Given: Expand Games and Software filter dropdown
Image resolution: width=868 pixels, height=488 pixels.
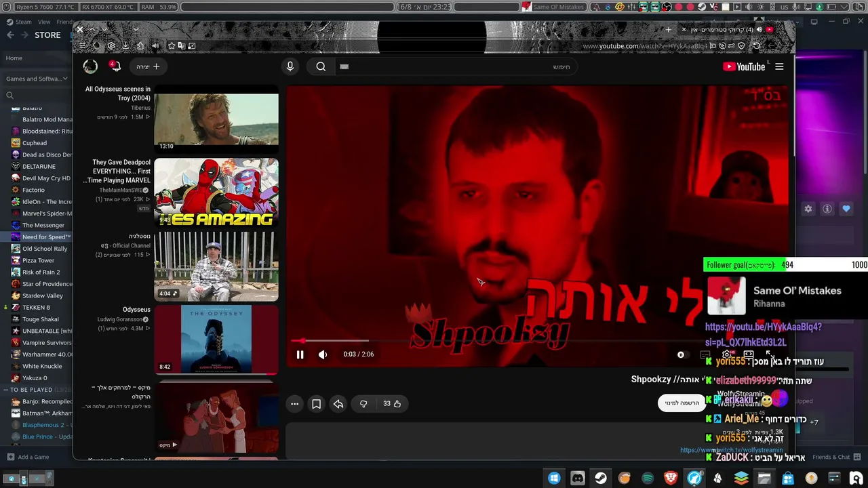Looking at the screenshot, I should 37,79.
